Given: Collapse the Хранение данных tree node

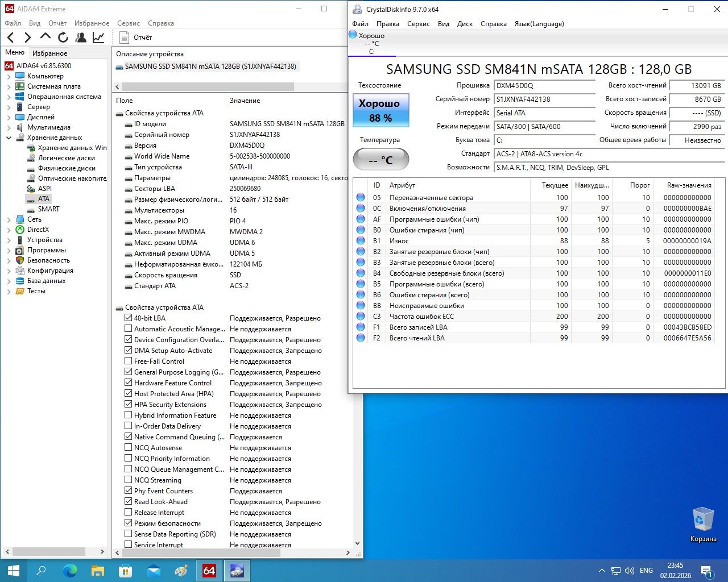Looking at the screenshot, I should pos(9,138).
